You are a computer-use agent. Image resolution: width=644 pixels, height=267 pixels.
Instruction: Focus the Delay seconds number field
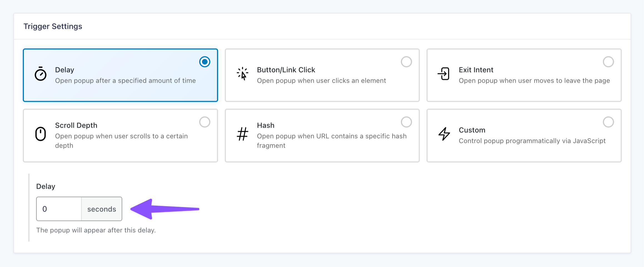(x=59, y=209)
